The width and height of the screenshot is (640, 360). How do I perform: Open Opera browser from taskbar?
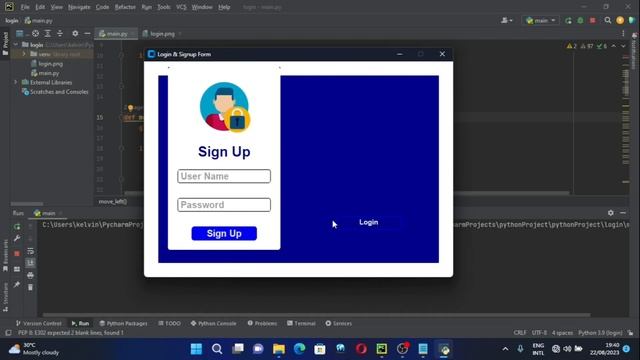(361, 349)
